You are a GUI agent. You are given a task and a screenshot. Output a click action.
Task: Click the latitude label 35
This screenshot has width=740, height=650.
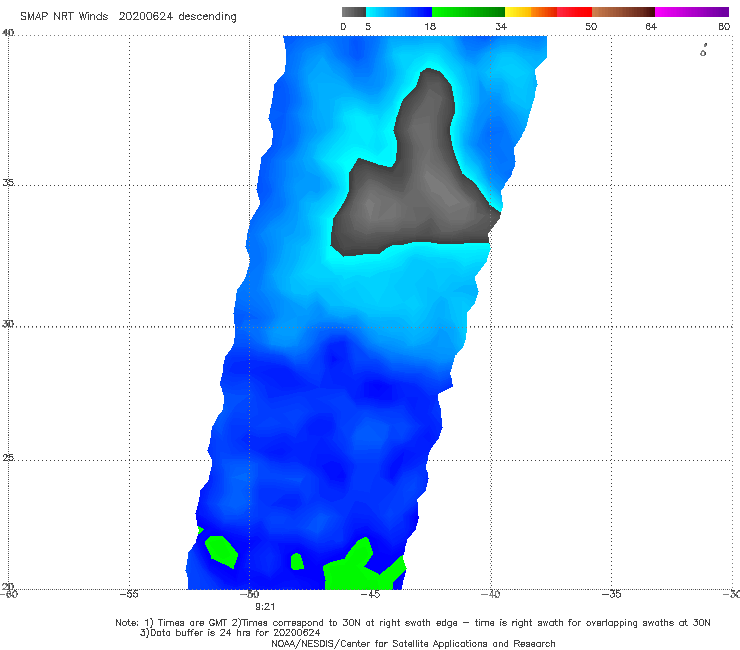pos(8,182)
